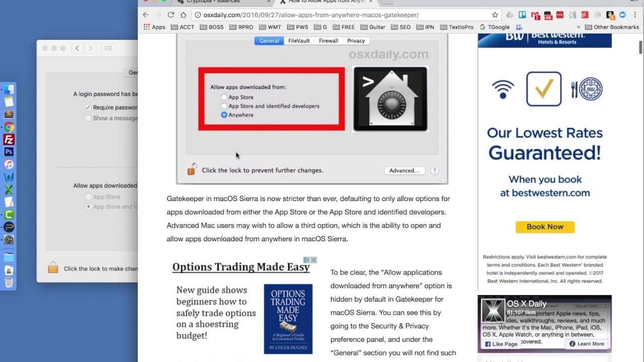The image size is (644, 362).
Task: Show hidden bookmarks with the chevron
Action: [578, 27]
